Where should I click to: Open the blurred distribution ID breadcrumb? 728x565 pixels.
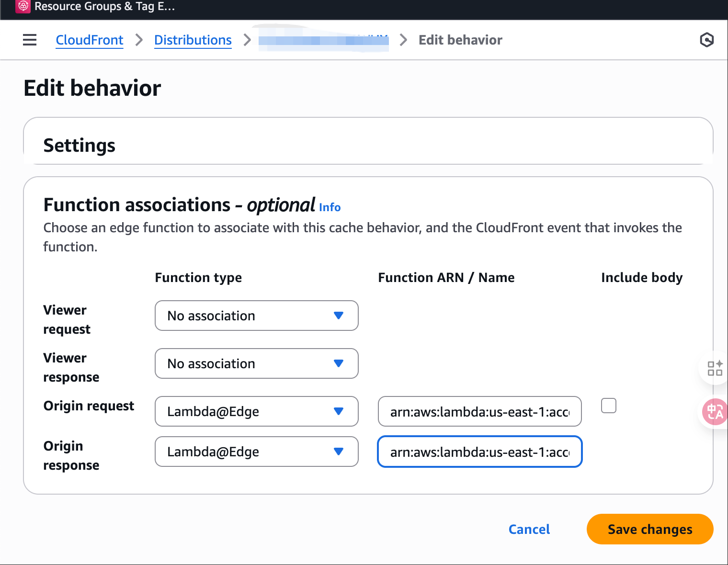323,41
